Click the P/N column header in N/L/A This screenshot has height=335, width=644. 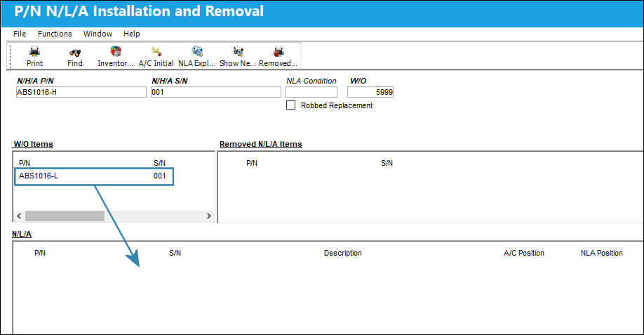coord(40,254)
